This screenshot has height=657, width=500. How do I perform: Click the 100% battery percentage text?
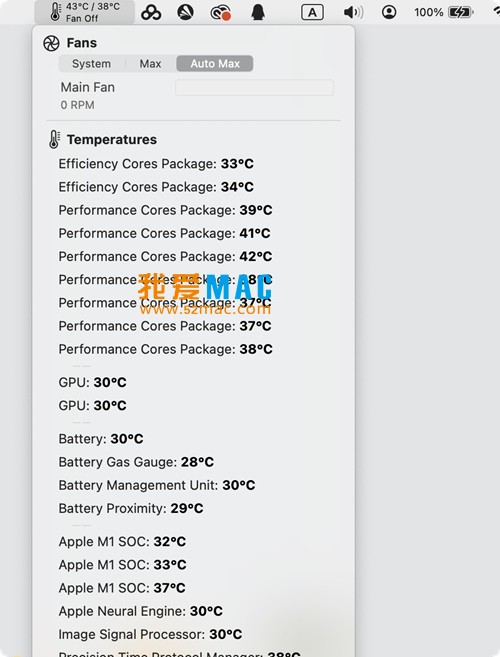pos(428,12)
